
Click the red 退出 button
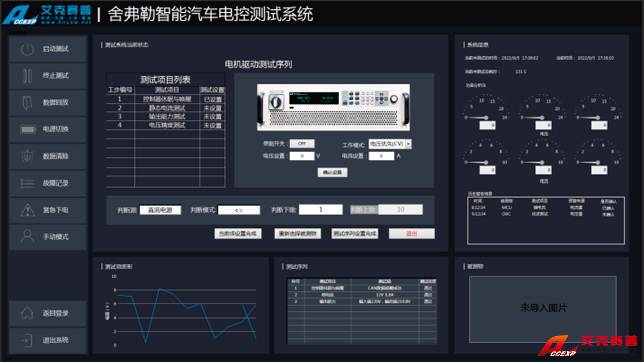412,234
